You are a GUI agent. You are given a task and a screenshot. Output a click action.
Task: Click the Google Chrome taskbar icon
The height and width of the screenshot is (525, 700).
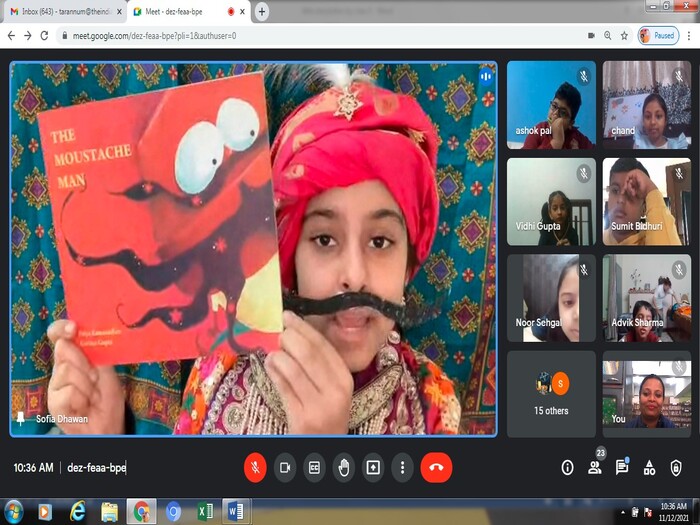pos(142,512)
